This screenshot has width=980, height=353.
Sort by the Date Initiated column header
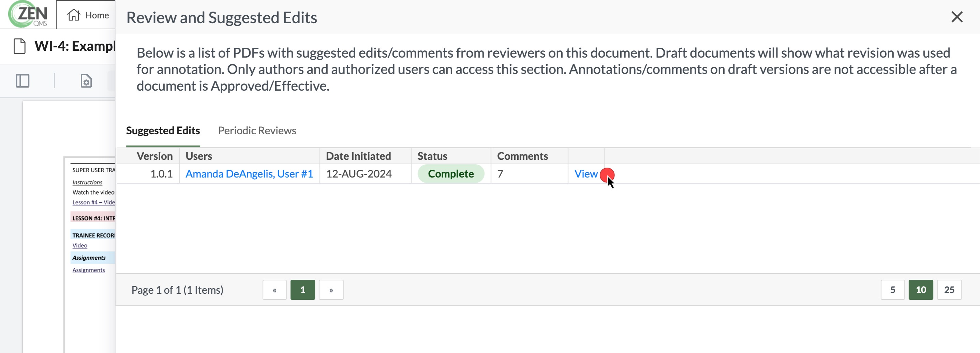[x=358, y=156]
